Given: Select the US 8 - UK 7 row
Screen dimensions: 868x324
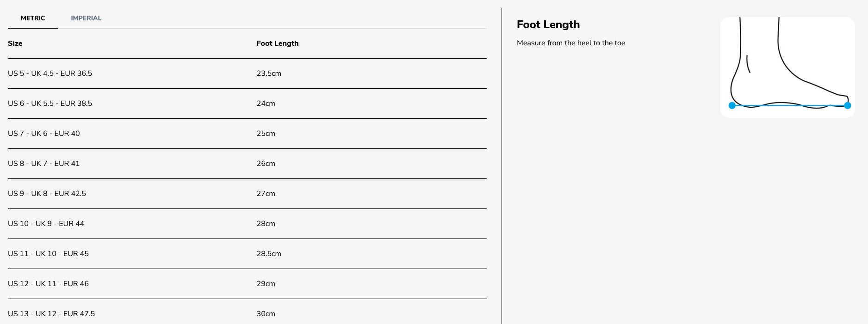Looking at the screenshot, I should pyautogui.click(x=247, y=164).
